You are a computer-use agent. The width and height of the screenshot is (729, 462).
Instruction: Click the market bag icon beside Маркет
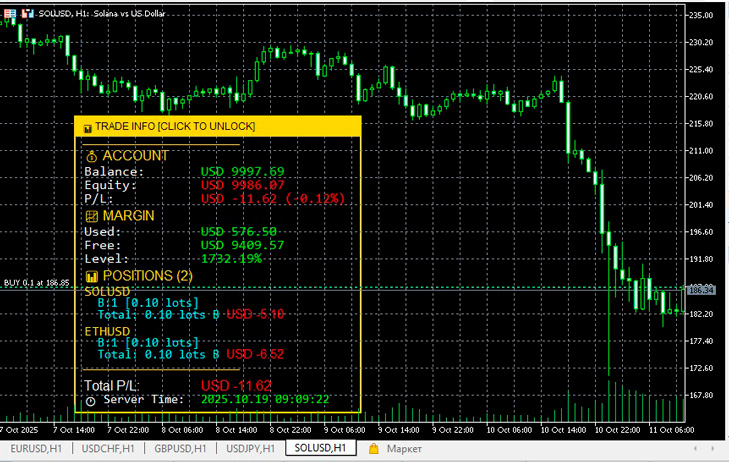[374, 449]
